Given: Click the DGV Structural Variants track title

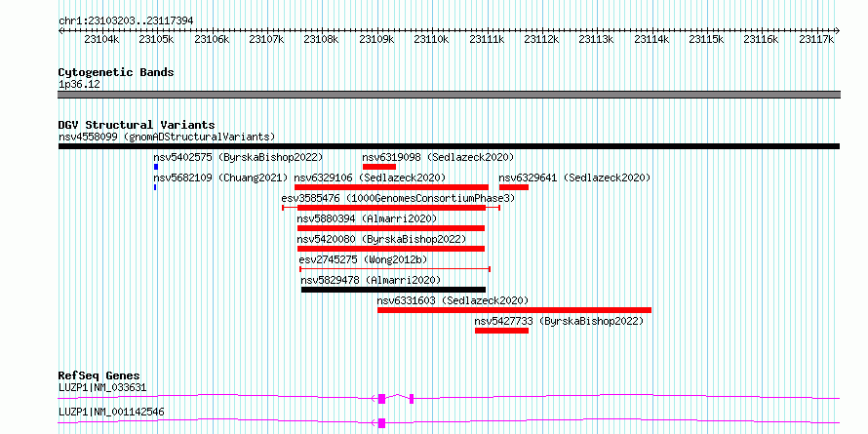Looking at the screenshot, I should point(137,125).
